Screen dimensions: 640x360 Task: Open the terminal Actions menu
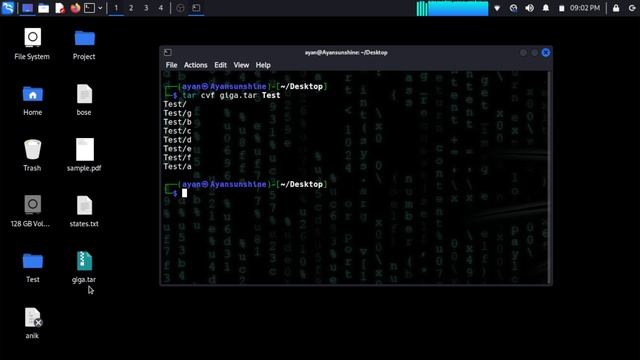tap(196, 65)
